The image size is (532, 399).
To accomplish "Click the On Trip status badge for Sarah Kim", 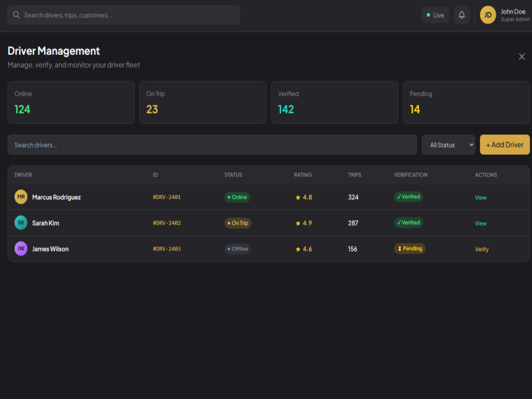I will 238,223.
